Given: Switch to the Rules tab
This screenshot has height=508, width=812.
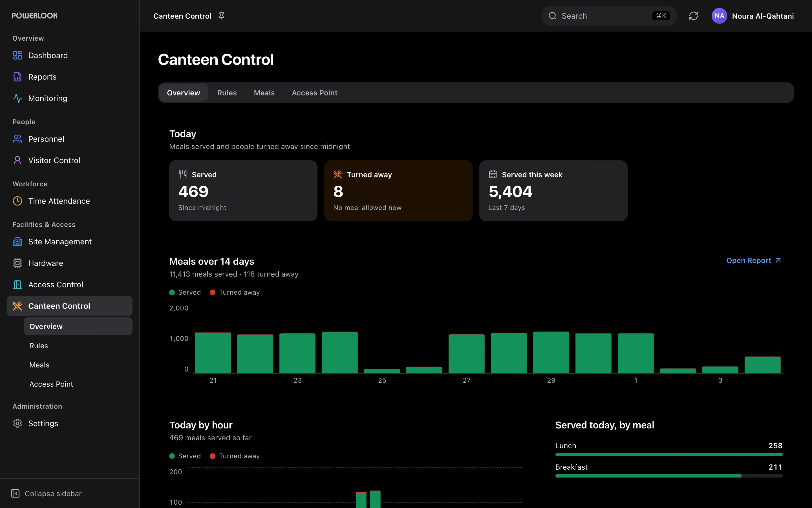Looking at the screenshot, I should click(x=227, y=93).
